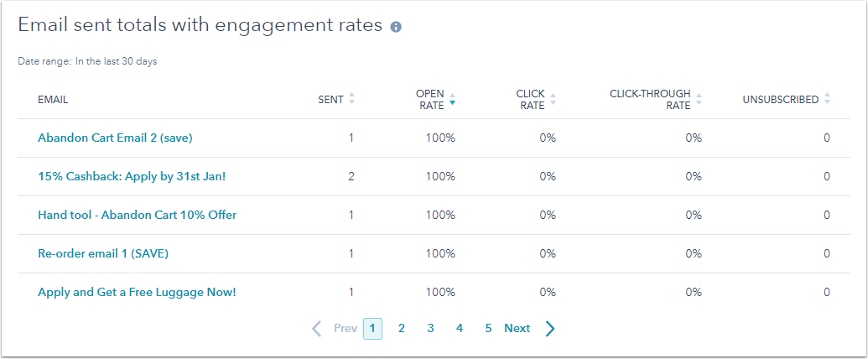Open 15% Cashback: Apply by 31st Jan!
This screenshot has height=359, width=868.
click(132, 176)
